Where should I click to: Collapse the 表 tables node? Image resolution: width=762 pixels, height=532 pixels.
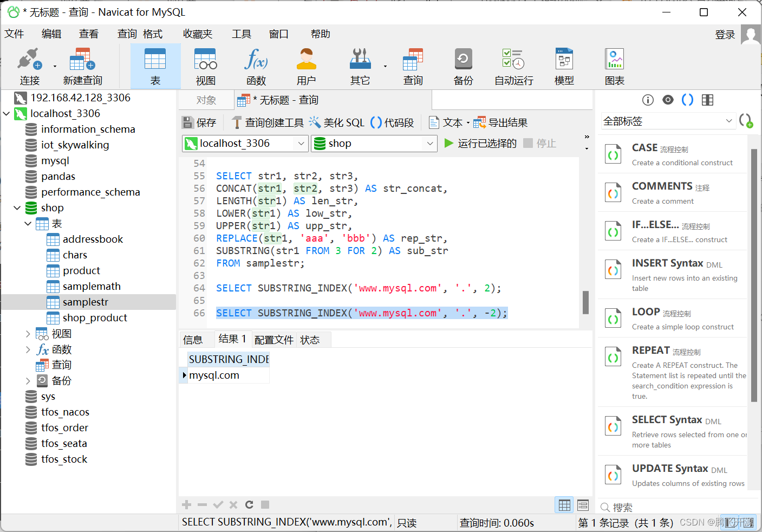tap(28, 224)
